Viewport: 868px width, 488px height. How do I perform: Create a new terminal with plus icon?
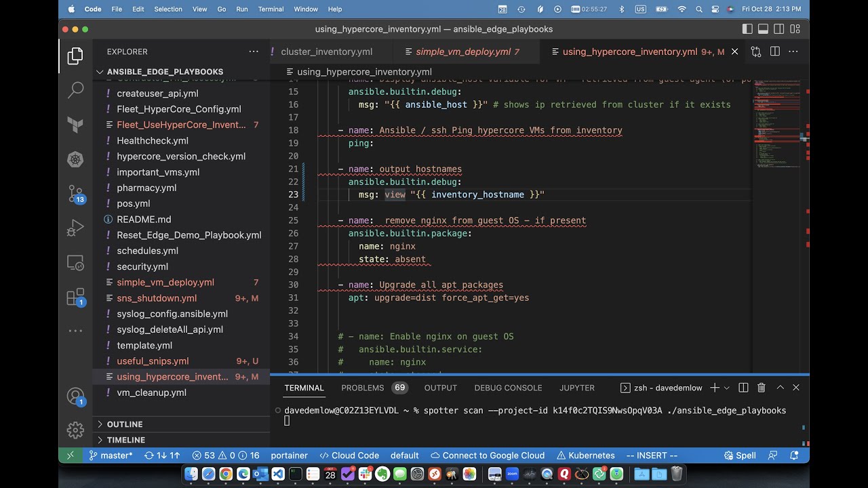click(715, 388)
